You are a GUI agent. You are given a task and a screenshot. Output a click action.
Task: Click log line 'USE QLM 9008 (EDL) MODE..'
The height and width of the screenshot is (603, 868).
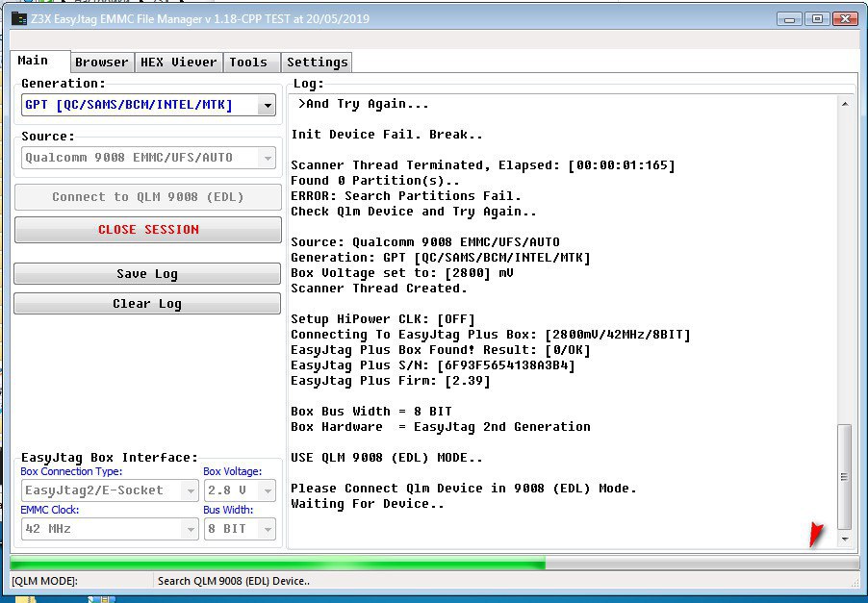(387, 458)
